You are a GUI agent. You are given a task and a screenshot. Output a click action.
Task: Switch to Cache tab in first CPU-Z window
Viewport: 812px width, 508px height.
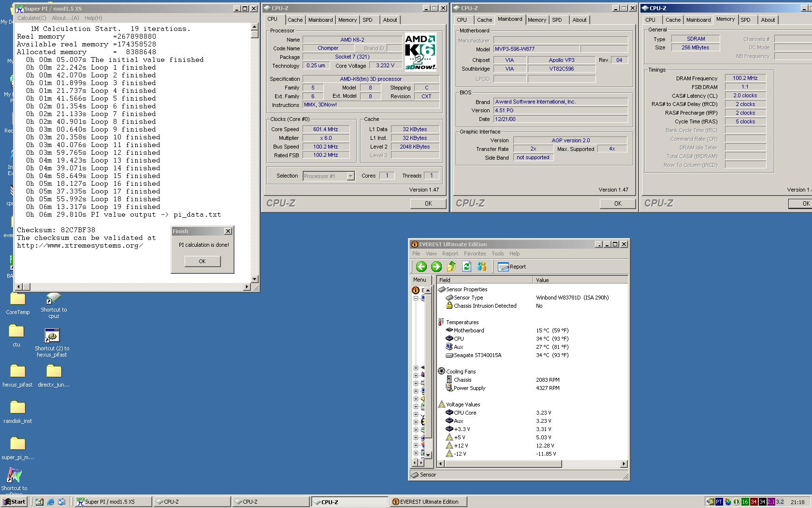click(295, 20)
